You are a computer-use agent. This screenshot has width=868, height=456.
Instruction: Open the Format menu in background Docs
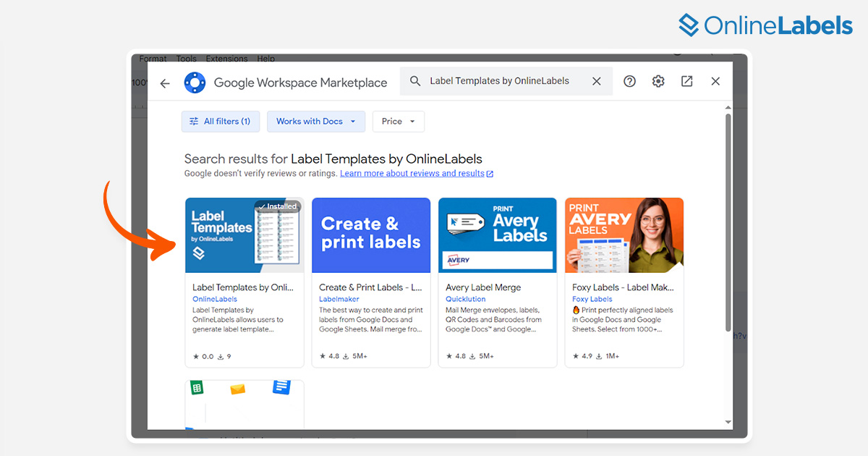point(153,59)
